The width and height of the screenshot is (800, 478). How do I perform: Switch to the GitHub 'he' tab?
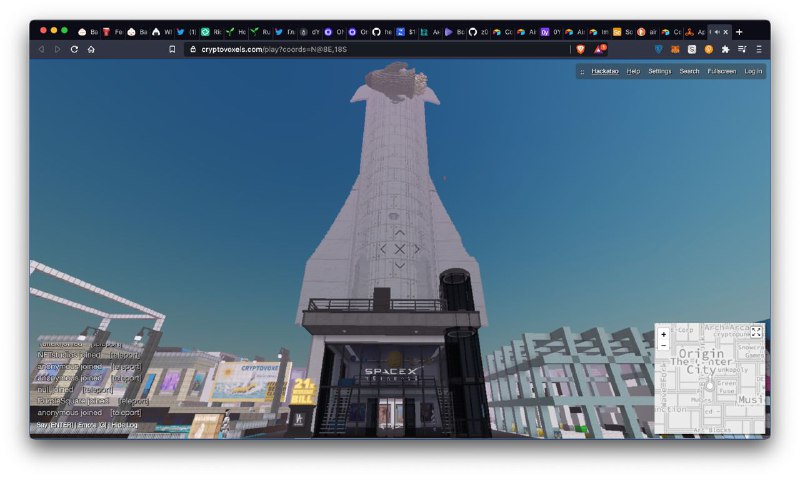(382, 32)
